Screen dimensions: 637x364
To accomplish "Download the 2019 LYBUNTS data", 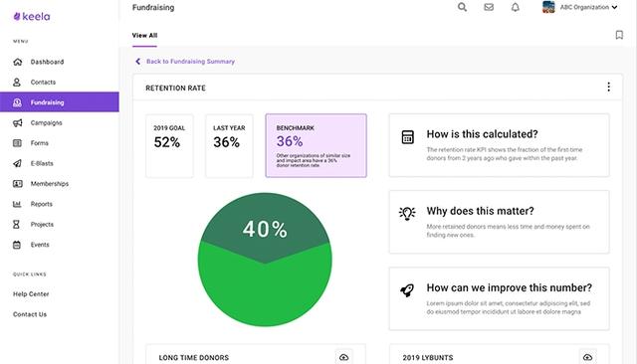I will (x=587, y=357).
